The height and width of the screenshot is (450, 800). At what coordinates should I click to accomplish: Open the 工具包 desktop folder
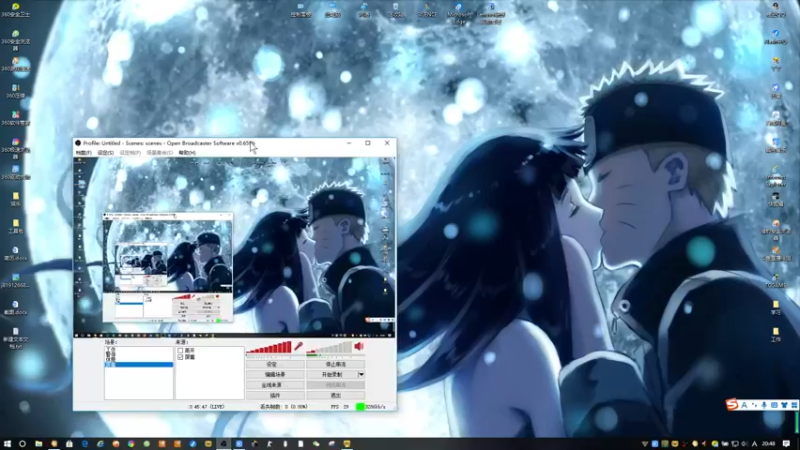coord(15,227)
